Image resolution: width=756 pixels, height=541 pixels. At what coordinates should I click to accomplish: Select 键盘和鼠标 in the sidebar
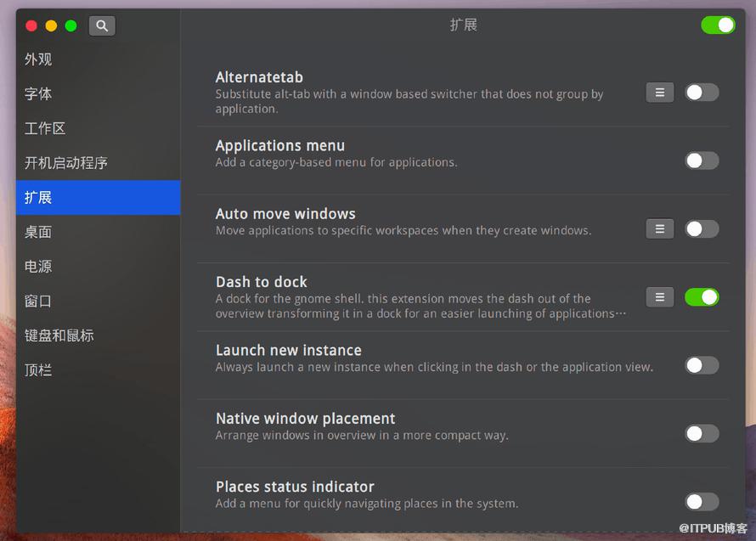pyautogui.click(x=99, y=335)
